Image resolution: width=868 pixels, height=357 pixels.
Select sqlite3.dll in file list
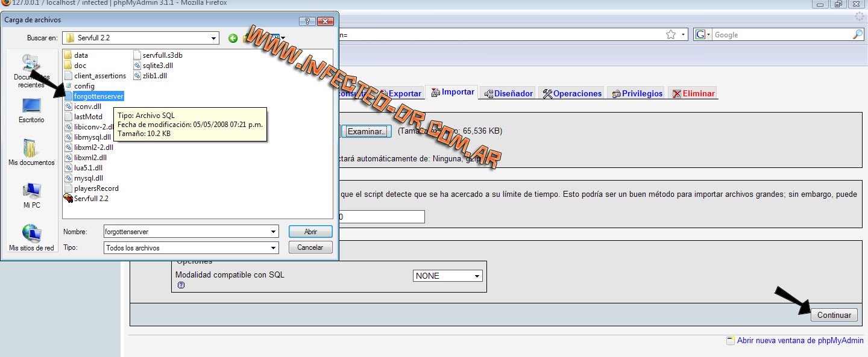point(153,66)
